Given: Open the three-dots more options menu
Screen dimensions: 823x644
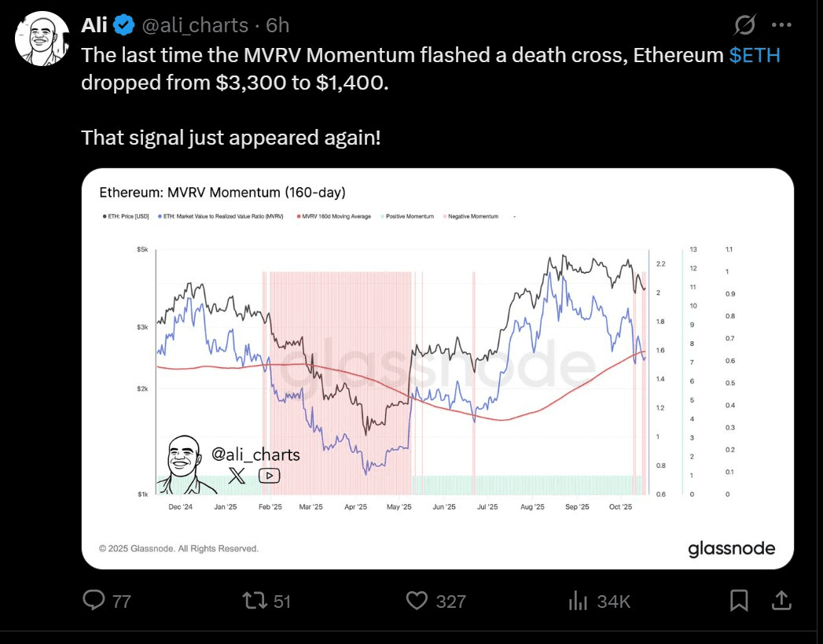Looking at the screenshot, I should (782, 26).
